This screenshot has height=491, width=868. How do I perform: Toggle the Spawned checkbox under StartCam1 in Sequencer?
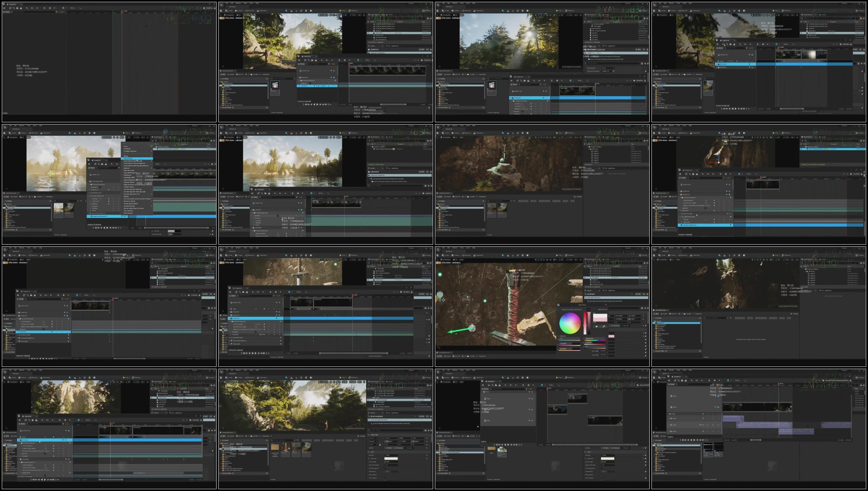310,83
